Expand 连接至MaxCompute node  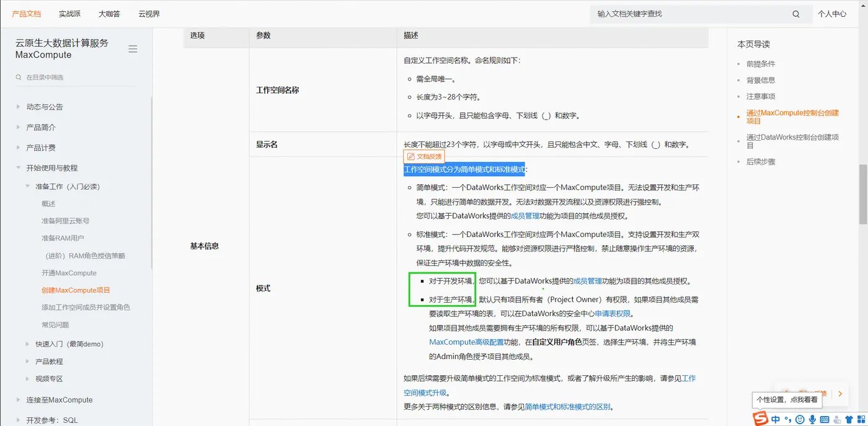(19, 400)
